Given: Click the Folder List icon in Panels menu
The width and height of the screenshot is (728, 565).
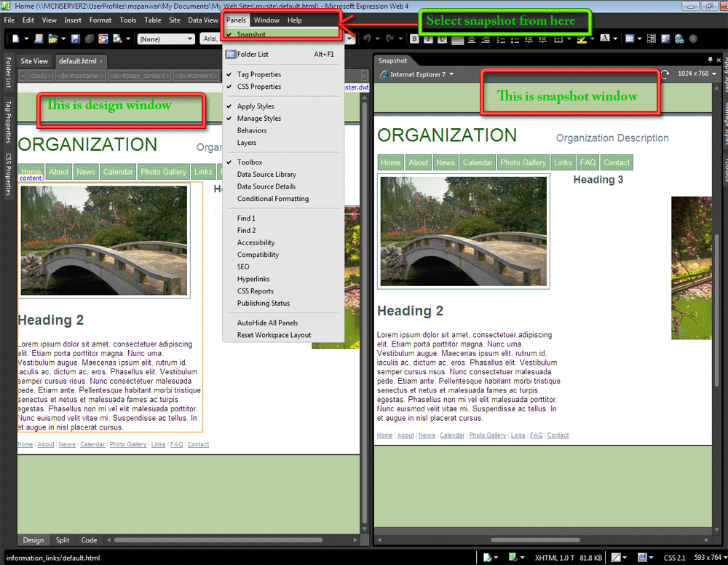Looking at the screenshot, I should point(231,55).
